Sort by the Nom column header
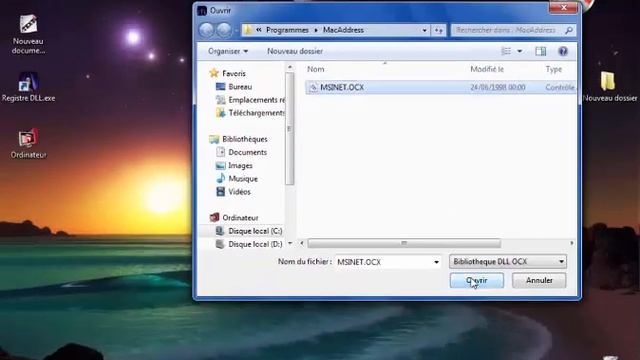This screenshot has height=360, width=640. tap(316, 69)
